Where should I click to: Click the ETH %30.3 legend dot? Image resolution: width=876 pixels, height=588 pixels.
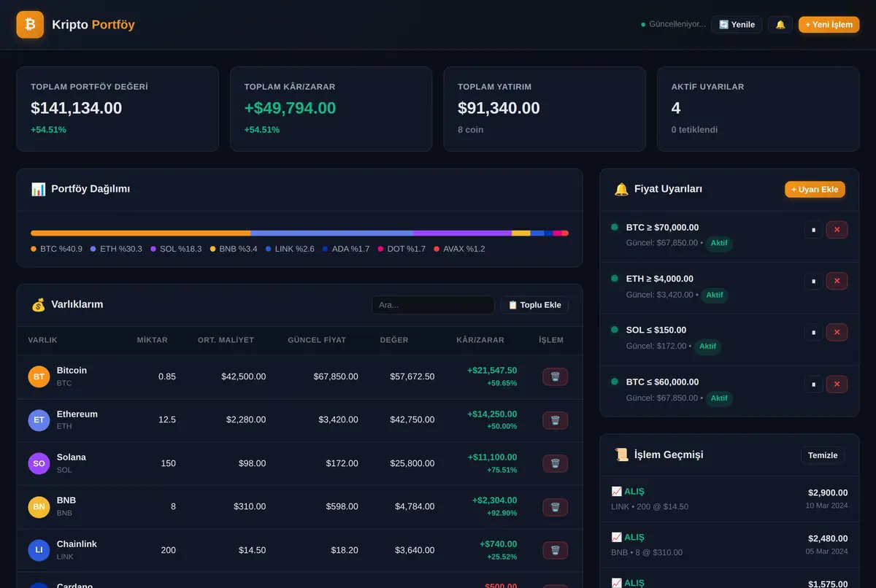point(93,249)
